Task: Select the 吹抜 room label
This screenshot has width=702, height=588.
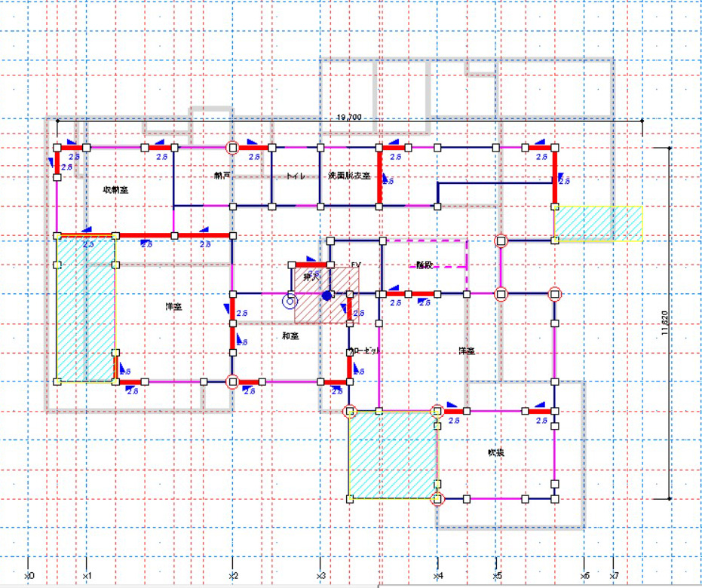Action: 495,453
